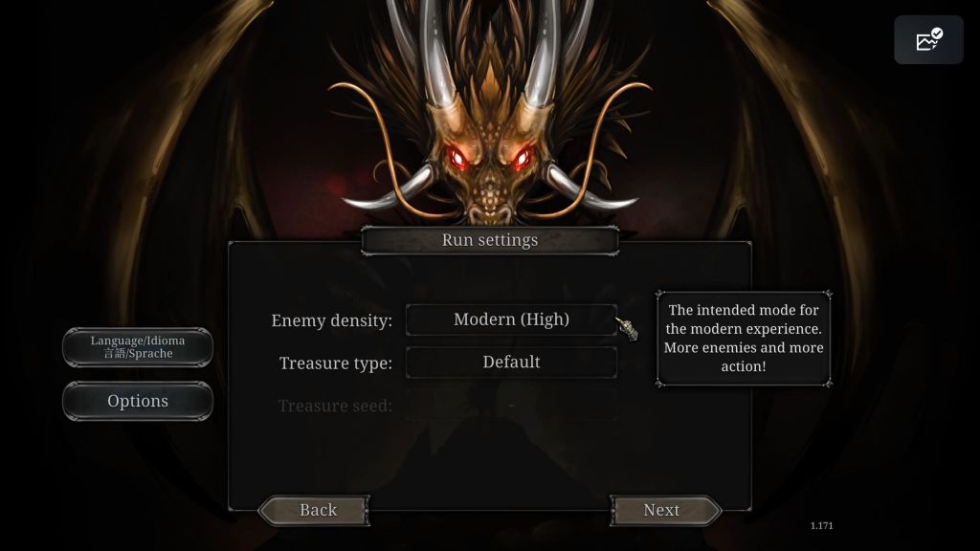
Task: Click the dimmed Treasure seed label
Action: [x=335, y=406]
